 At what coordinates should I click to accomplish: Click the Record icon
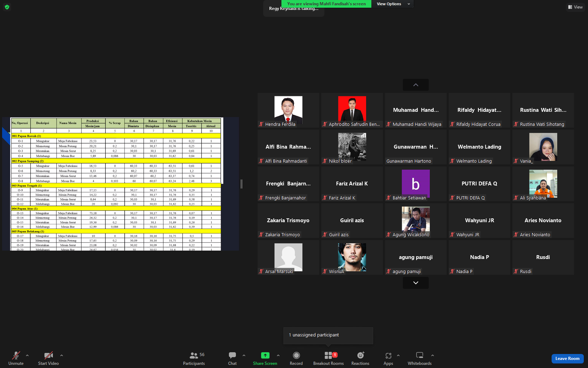click(x=296, y=355)
